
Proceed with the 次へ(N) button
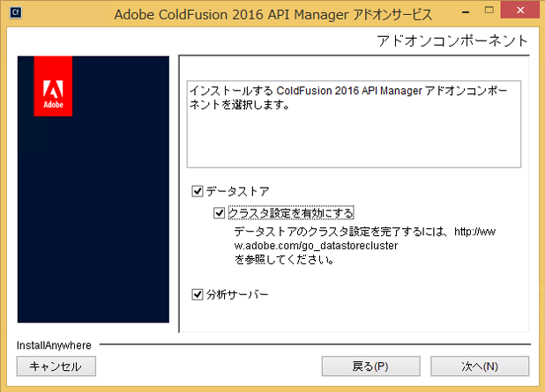point(480,366)
